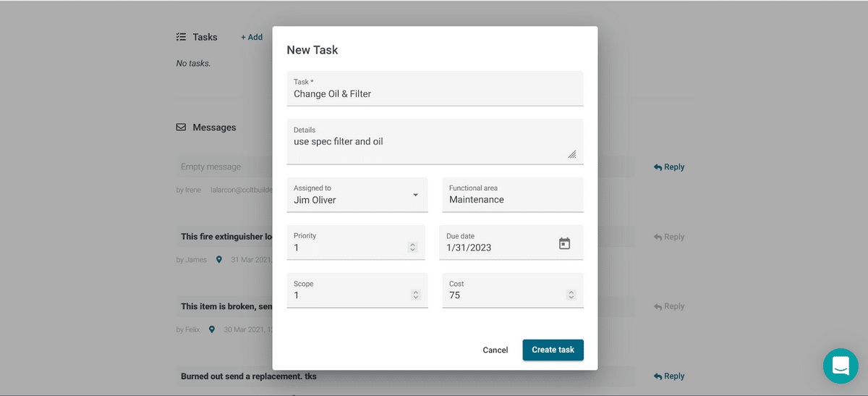Adjust the Scope spinner arrows
This screenshot has height=396, width=868.
(415, 295)
